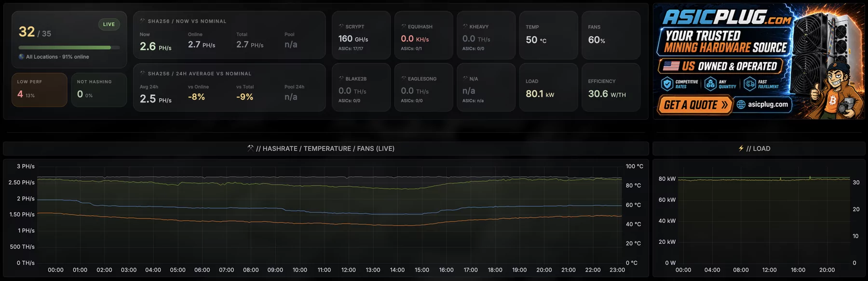Open the TEMP 50 °C tile

click(548, 35)
